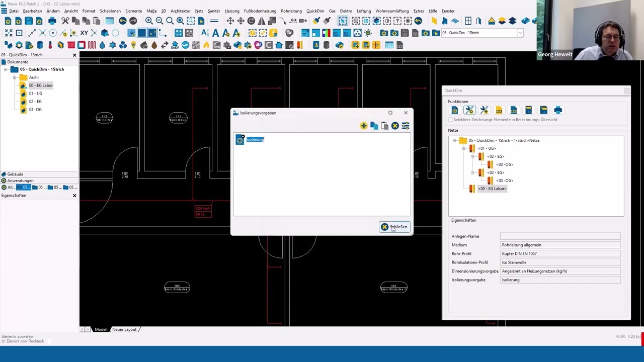Image resolution: width=644 pixels, height=362 pixels.
Task: Click Isolierungsvorgabe value Isolierung
Action: [x=560, y=280]
